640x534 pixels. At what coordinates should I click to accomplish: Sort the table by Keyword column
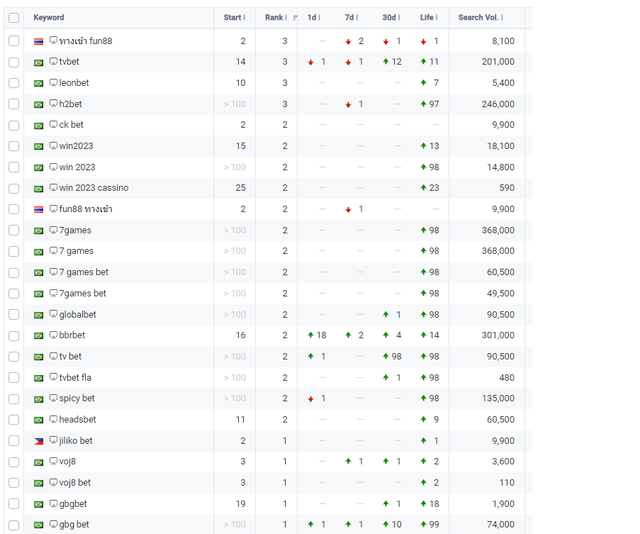coord(49,18)
